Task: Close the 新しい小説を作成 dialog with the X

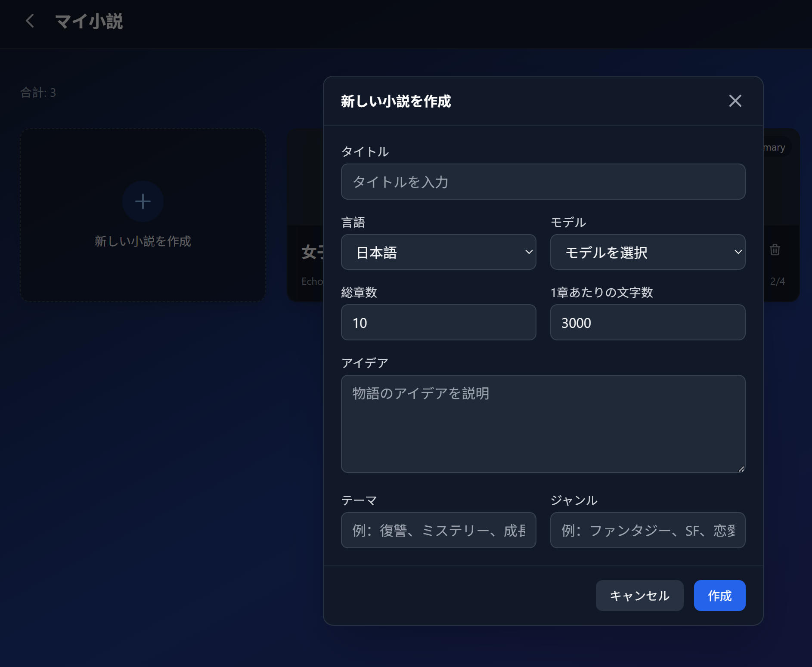Action: [735, 101]
